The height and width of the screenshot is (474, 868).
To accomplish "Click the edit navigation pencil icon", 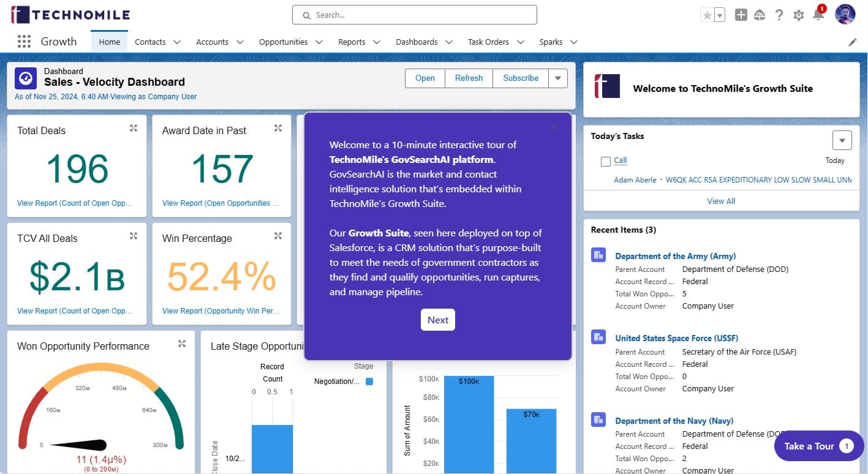I will pyautogui.click(x=853, y=42).
